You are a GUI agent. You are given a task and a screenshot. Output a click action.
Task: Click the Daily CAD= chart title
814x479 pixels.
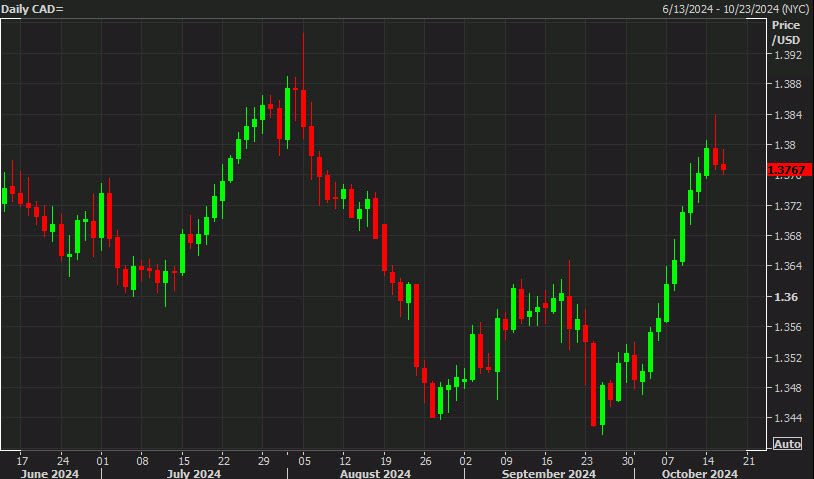tap(32, 9)
